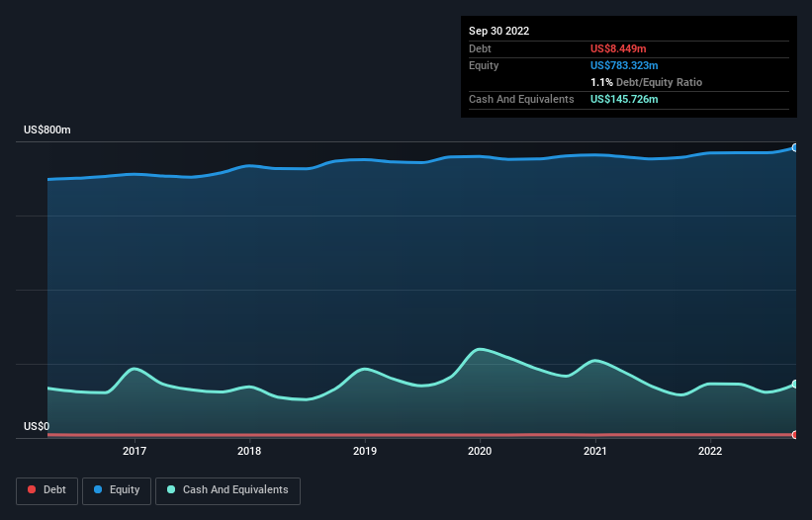Select the Cash endpoint marker on chart
Image resolution: width=812 pixels, height=520 pixels.
pos(795,385)
